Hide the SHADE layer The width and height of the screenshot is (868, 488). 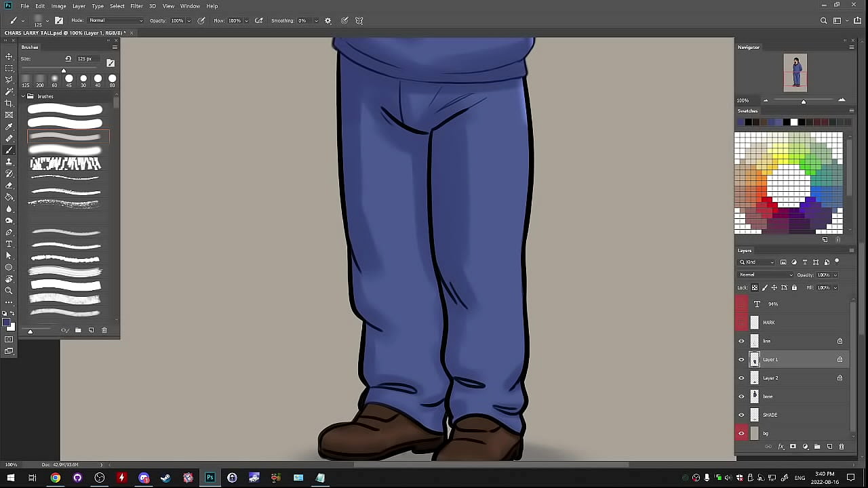[x=741, y=415]
